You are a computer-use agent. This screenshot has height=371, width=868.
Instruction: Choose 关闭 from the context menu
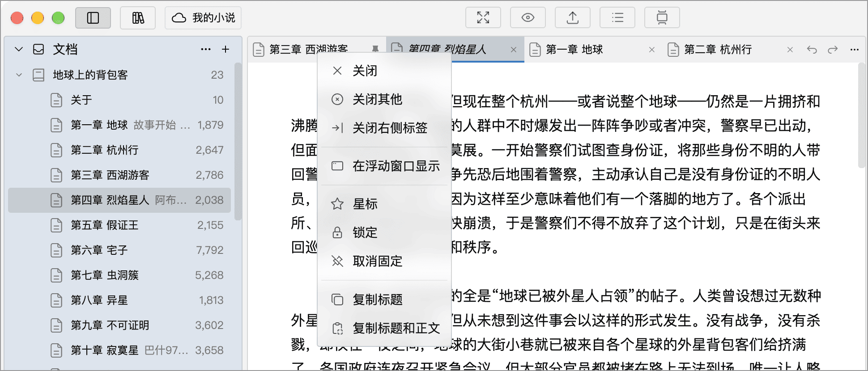pyautogui.click(x=384, y=71)
